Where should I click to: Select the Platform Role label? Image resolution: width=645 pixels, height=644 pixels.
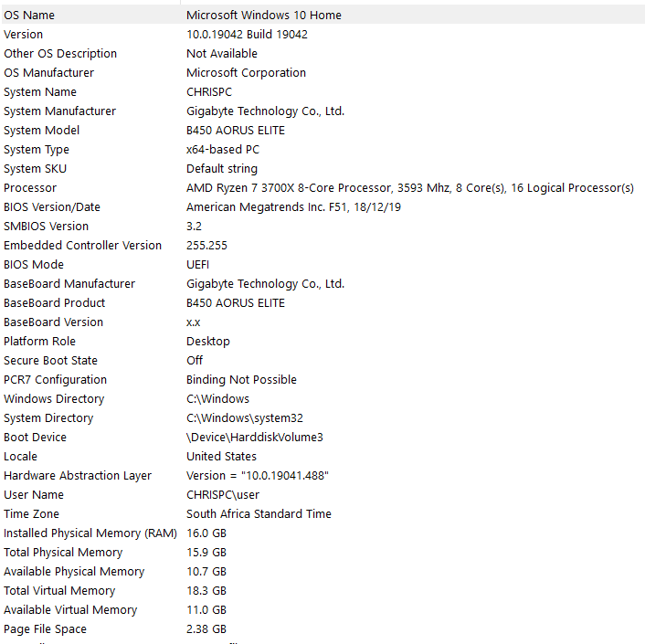point(39,342)
